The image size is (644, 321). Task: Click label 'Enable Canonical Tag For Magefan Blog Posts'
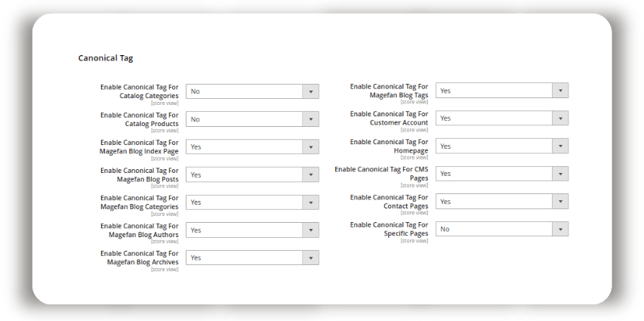point(139,174)
